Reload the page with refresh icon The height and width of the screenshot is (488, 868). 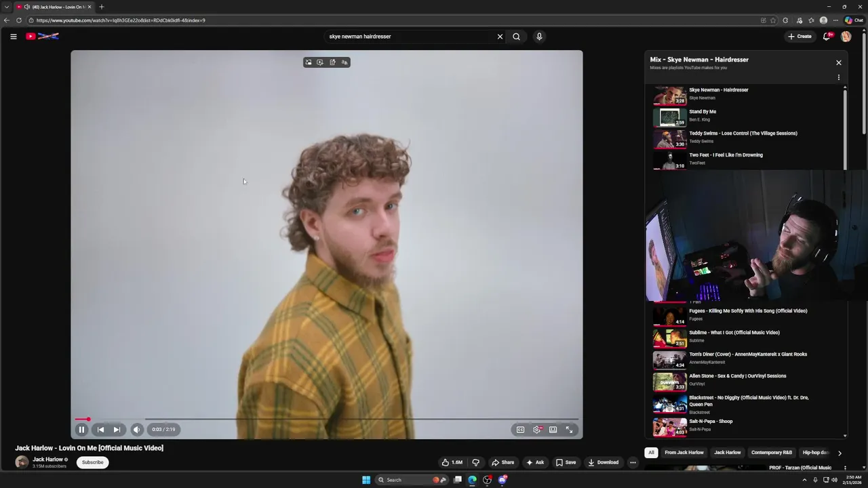click(18, 20)
